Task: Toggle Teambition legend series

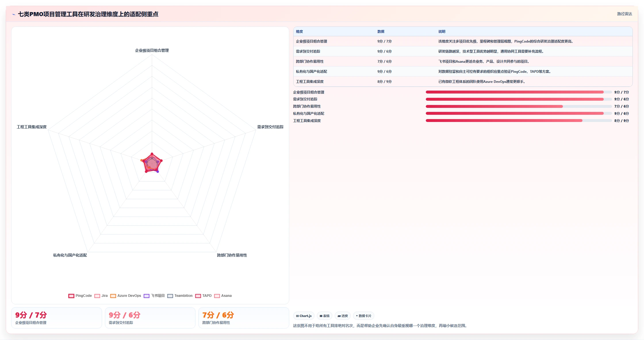Action: pyautogui.click(x=180, y=296)
